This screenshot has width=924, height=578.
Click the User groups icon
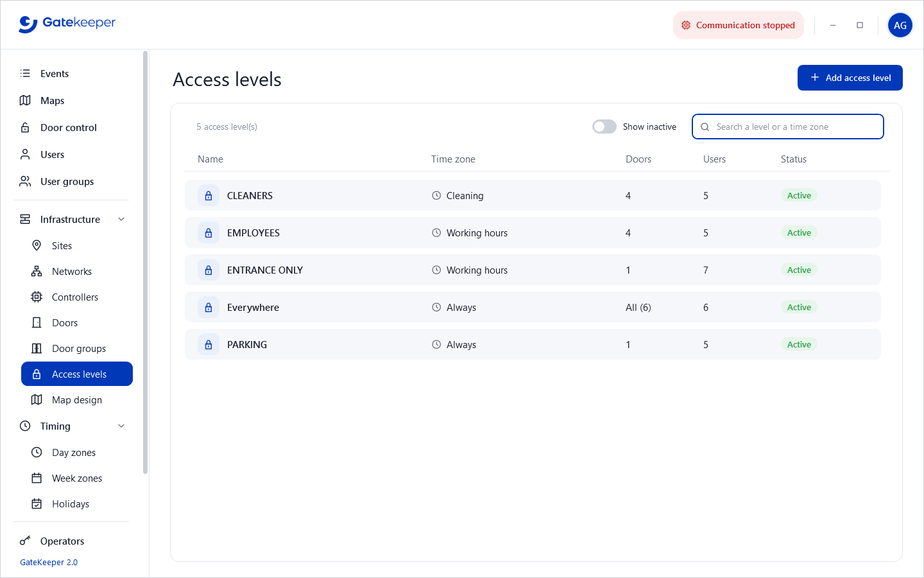pyautogui.click(x=25, y=181)
